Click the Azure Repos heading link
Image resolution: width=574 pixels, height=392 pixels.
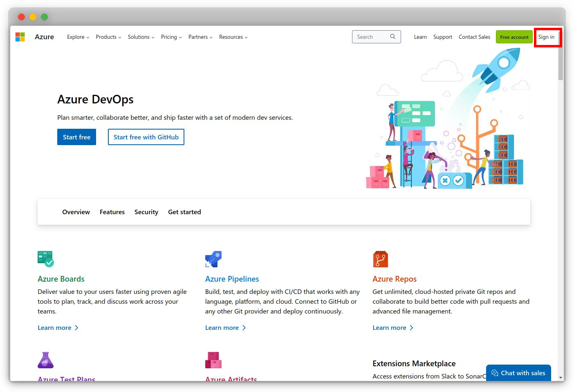(x=395, y=279)
